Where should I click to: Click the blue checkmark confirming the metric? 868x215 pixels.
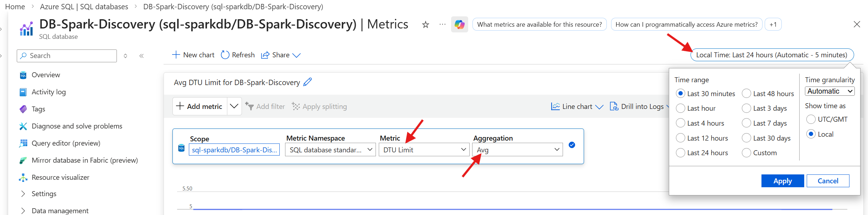(572, 145)
